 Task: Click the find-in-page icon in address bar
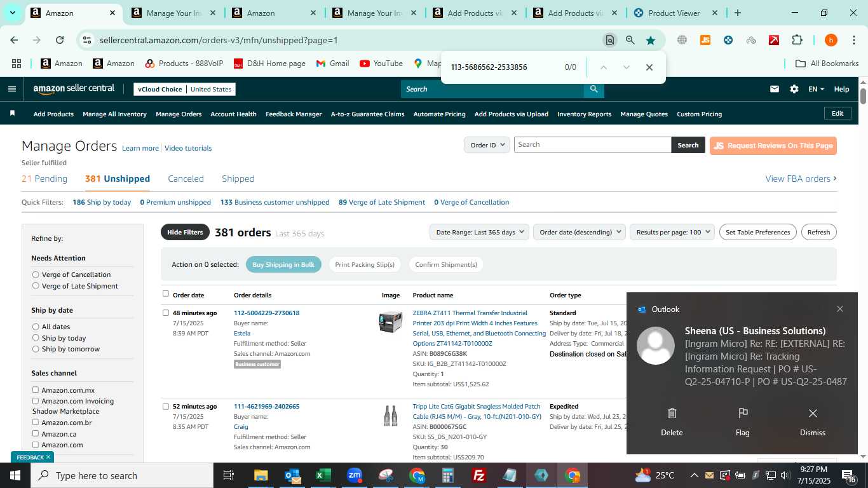[609, 40]
